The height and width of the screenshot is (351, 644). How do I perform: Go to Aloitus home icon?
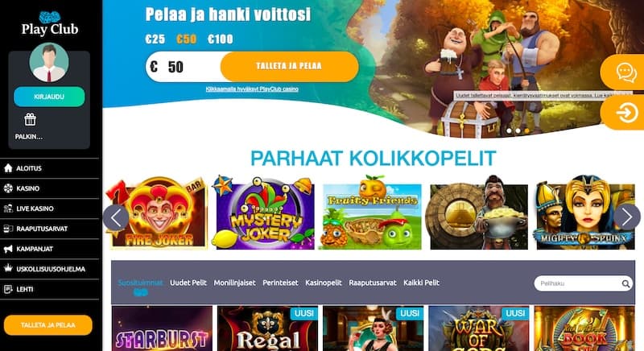tap(8, 168)
